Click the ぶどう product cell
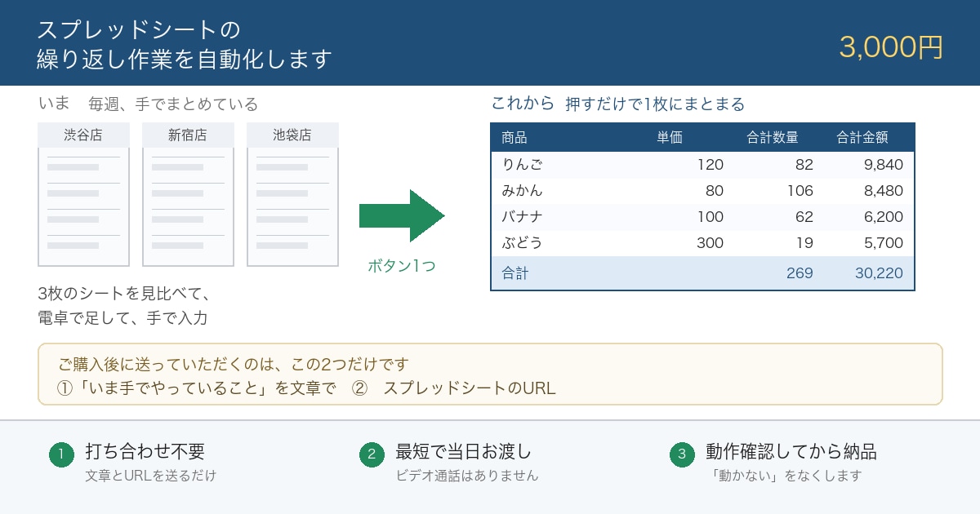 tap(522, 243)
